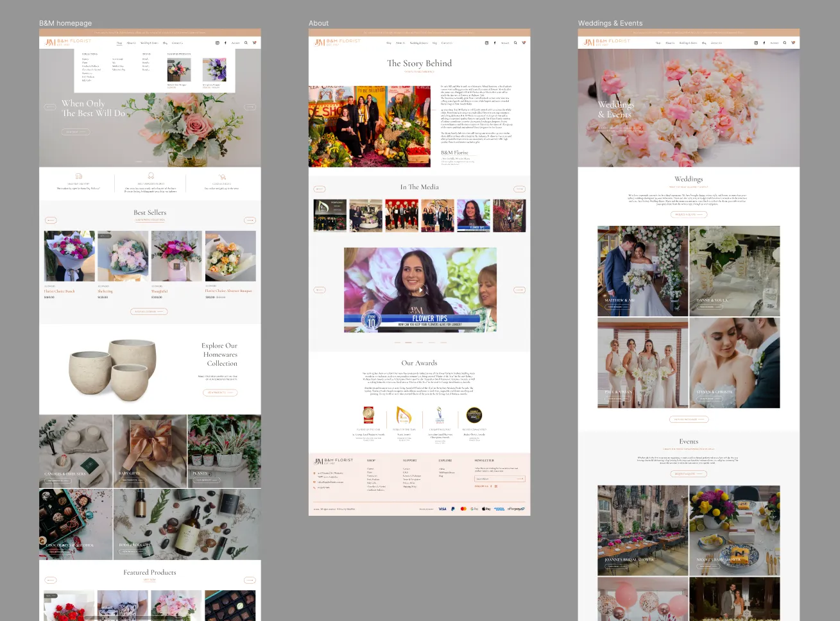Image resolution: width=840 pixels, height=621 pixels.
Task: Select the B&M homepage frame label
Action: coord(65,23)
